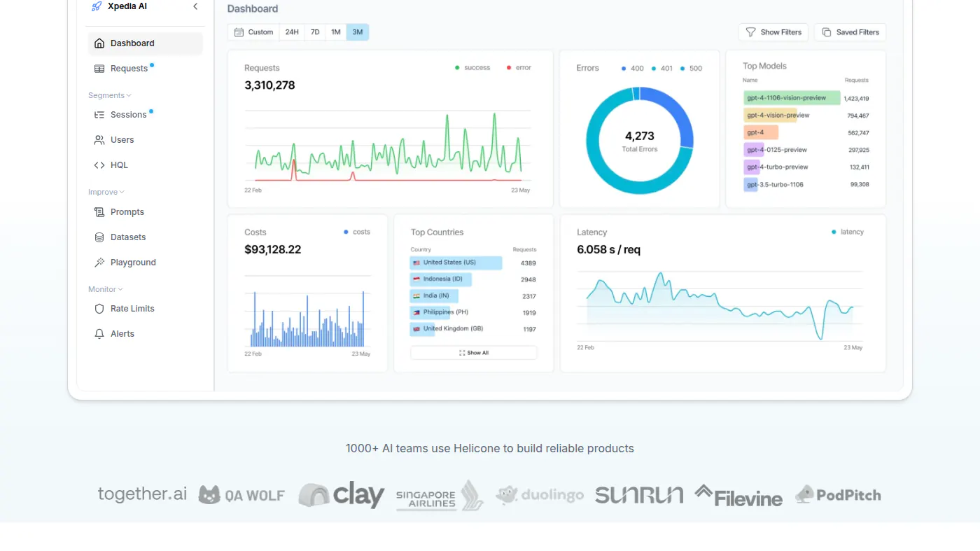980x551 pixels.
Task: Click the HQL code brackets icon
Action: click(x=99, y=165)
